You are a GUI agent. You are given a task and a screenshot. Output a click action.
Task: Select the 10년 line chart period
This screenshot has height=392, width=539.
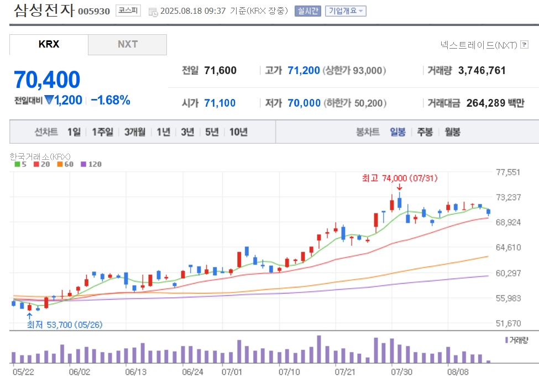click(x=238, y=132)
